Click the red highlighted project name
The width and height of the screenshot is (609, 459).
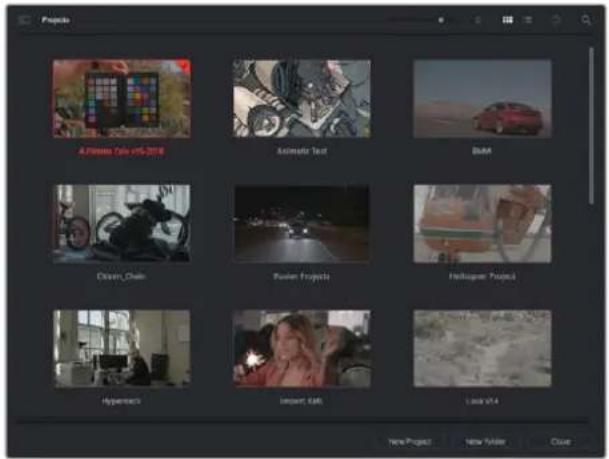[x=121, y=151]
